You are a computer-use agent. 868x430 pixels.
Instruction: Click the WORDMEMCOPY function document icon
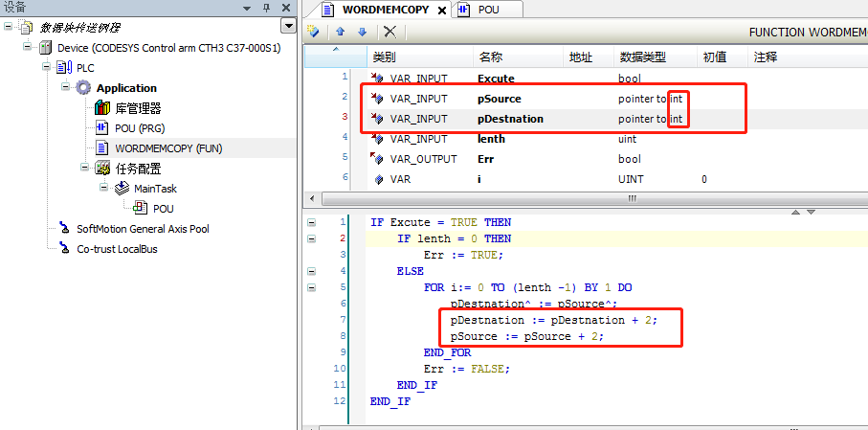click(x=101, y=147)
